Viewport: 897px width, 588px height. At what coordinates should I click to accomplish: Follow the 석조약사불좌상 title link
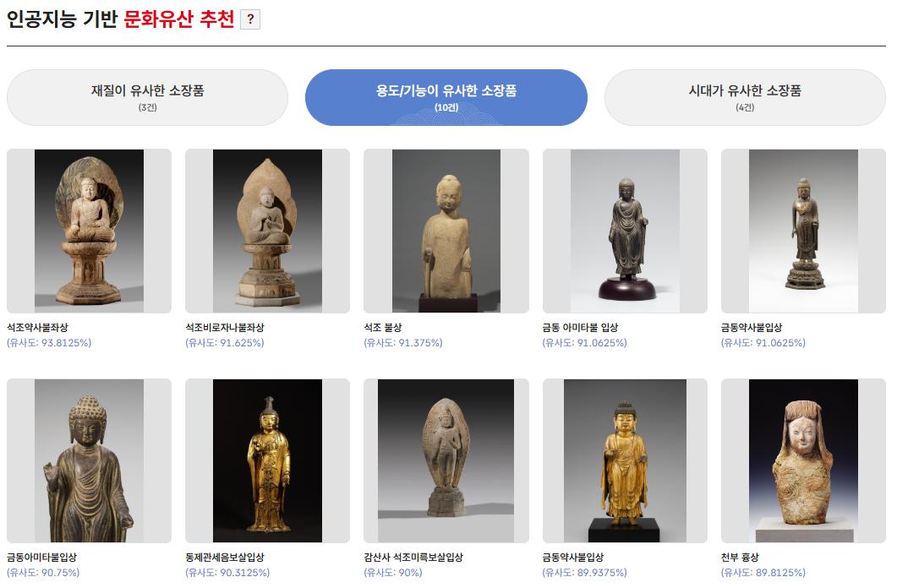point(38,328)
